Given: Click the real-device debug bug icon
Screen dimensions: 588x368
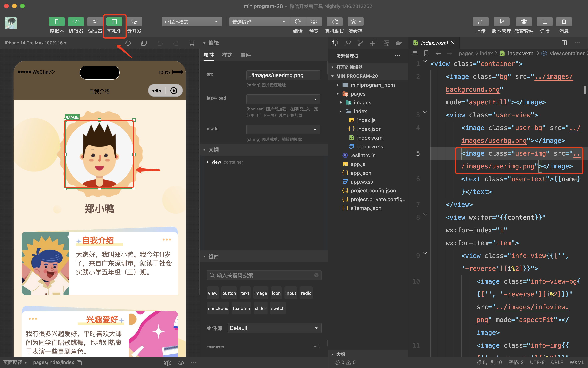Looking at the screenshot, I should tap(334, 22).
